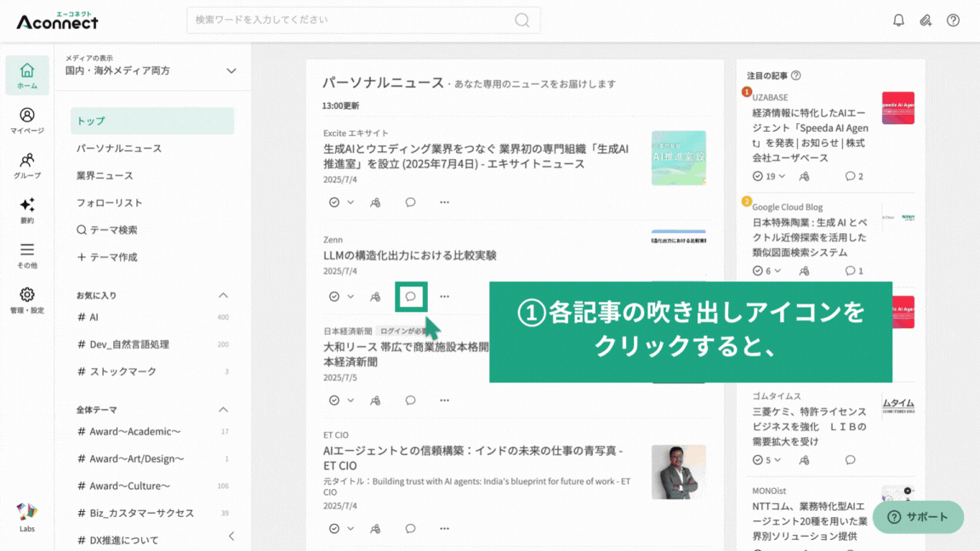The height and width of the screenshot is (551, 980).
Task: Open My Page in the sidebar
Action: click(x=27, y=121)
